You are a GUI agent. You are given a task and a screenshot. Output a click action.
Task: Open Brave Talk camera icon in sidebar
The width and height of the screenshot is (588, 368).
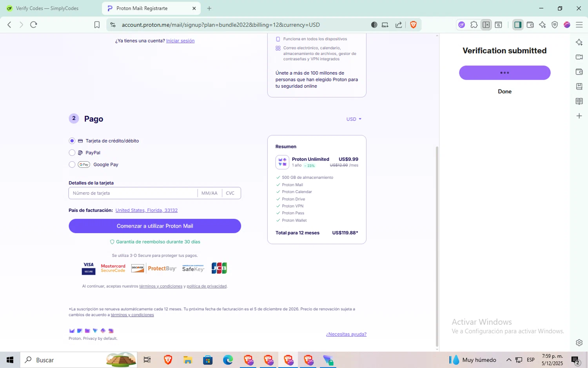click(x=579, y=57)
